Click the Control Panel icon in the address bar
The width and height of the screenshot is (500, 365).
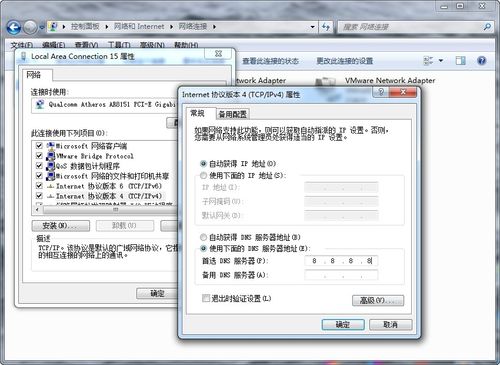pos(53,26)
